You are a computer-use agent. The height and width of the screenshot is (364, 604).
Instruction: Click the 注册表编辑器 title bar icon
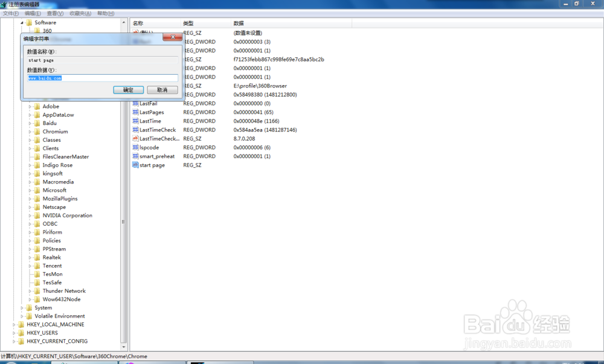[x=4, y=5]
